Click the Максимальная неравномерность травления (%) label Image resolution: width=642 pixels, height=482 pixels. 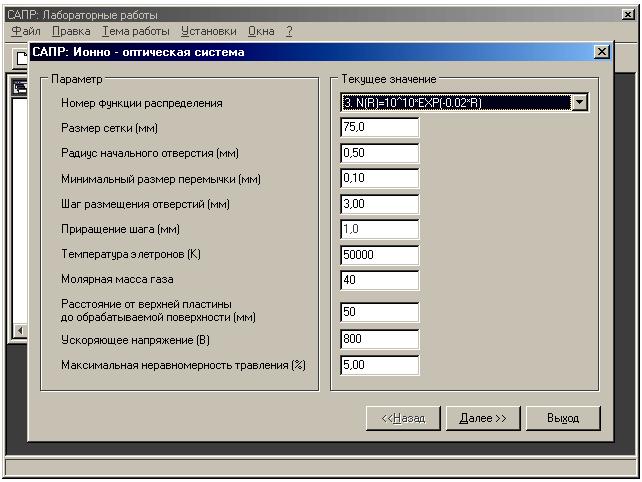(x=183, y=365)
